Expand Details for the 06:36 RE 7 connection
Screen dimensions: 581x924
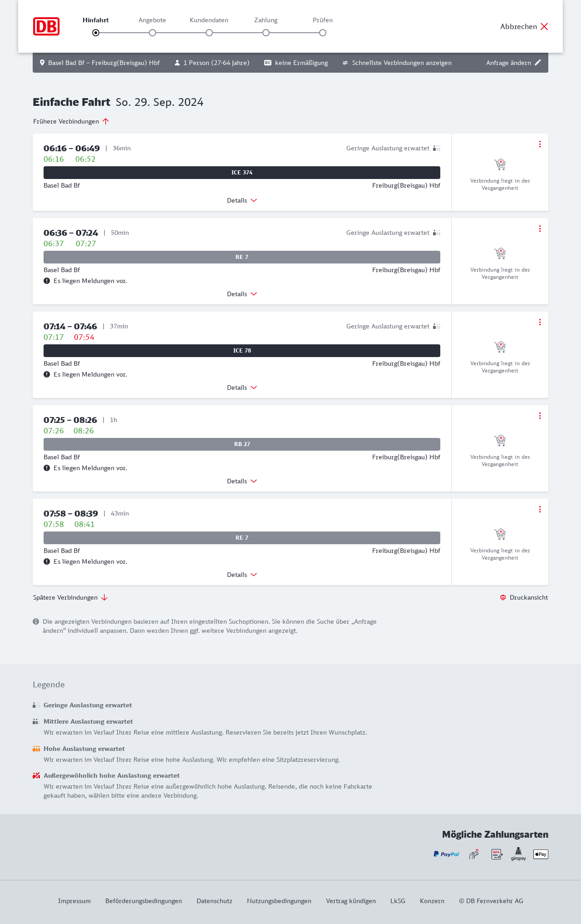[x=242, y=294]
